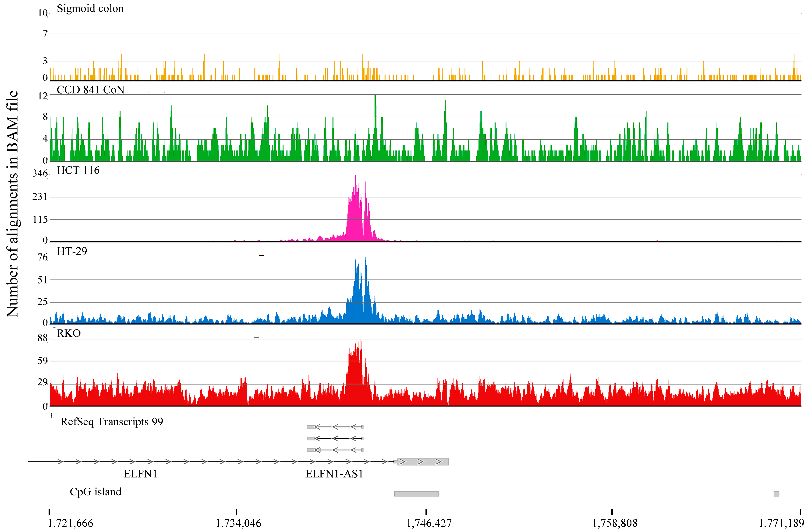Image resolution: width=808 pixels, height=532 pixels.
Task: Click the large gray ELFN1 exon box
Action: pyautogui.click(x=423, y=462)
